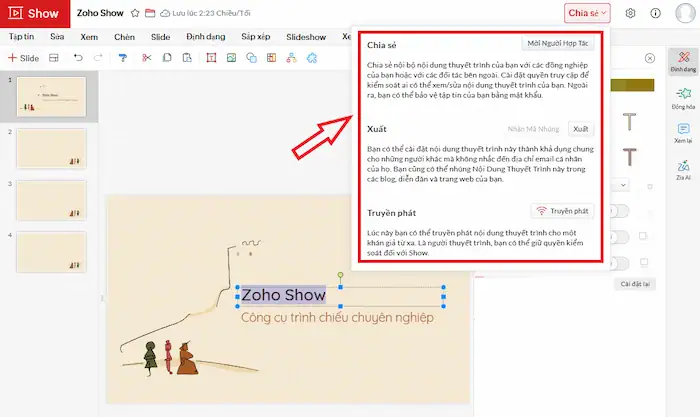Open the Zia AI side panel
This screenshot has height=417, width=700.
pyautogui.click(x=683, y=169)
